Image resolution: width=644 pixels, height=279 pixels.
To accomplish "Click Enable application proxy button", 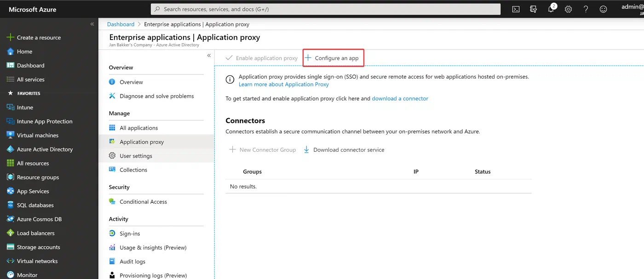I will click(261, 58).
